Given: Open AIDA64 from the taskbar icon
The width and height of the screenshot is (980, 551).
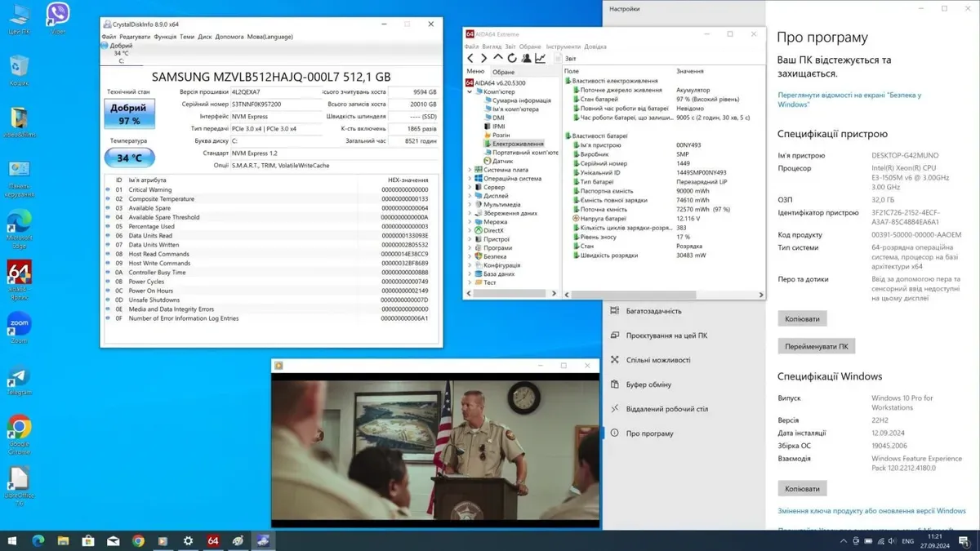Looking at the screenshot, I should click(x=213, y=540).
